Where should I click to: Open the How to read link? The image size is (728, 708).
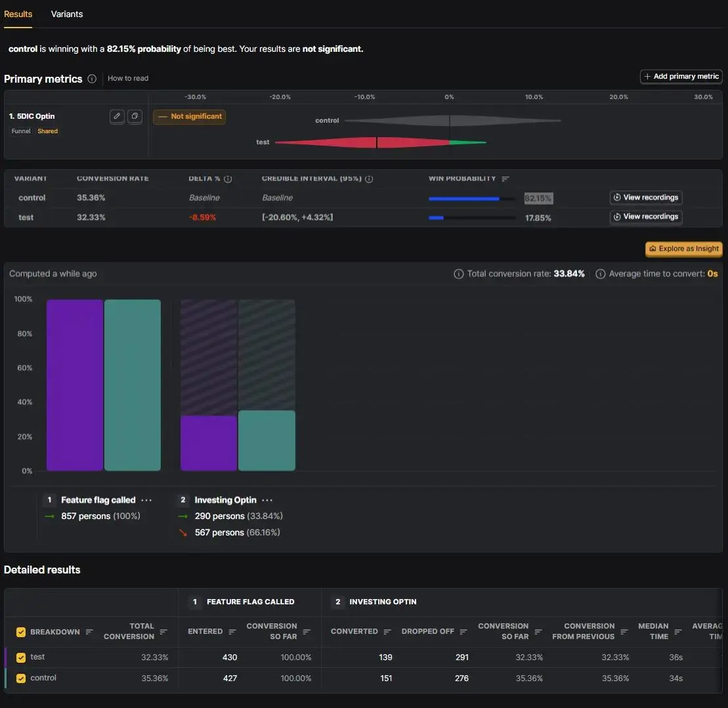[x=128, y=78]
